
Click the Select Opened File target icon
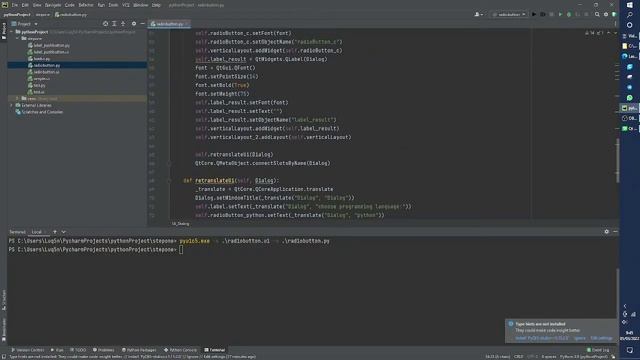click(105, 24)
